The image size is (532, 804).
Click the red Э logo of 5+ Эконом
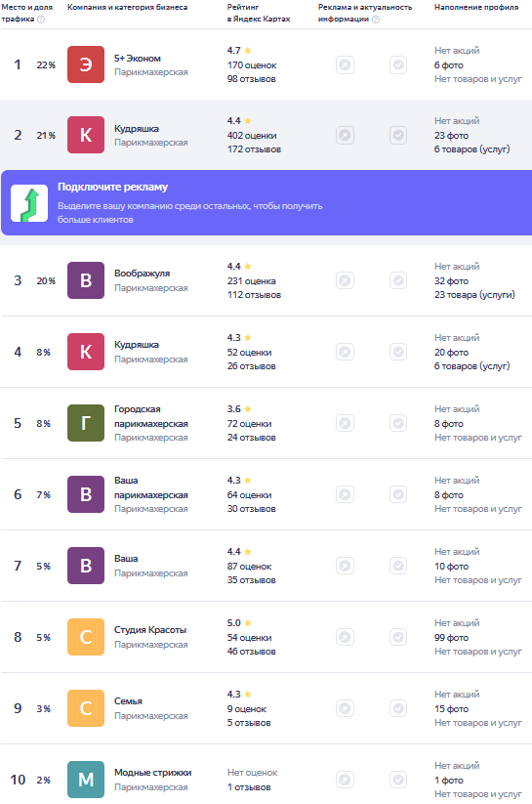tap(86, 64)
